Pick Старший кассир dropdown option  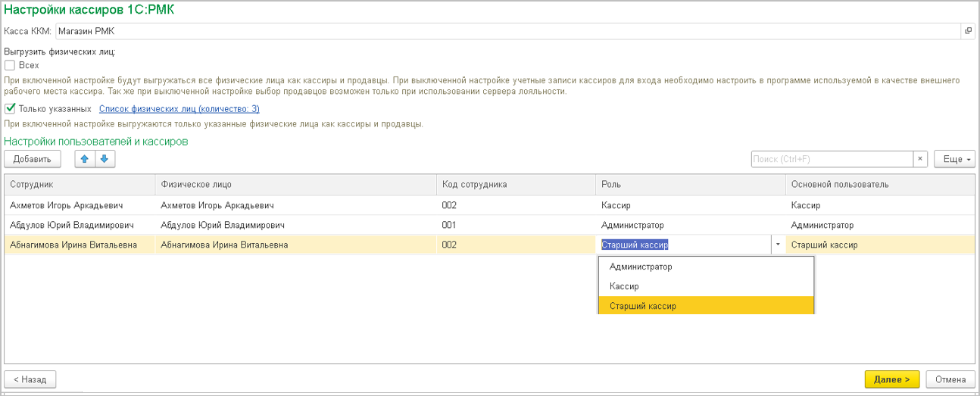pyautogui.click(x=642, y=306)
